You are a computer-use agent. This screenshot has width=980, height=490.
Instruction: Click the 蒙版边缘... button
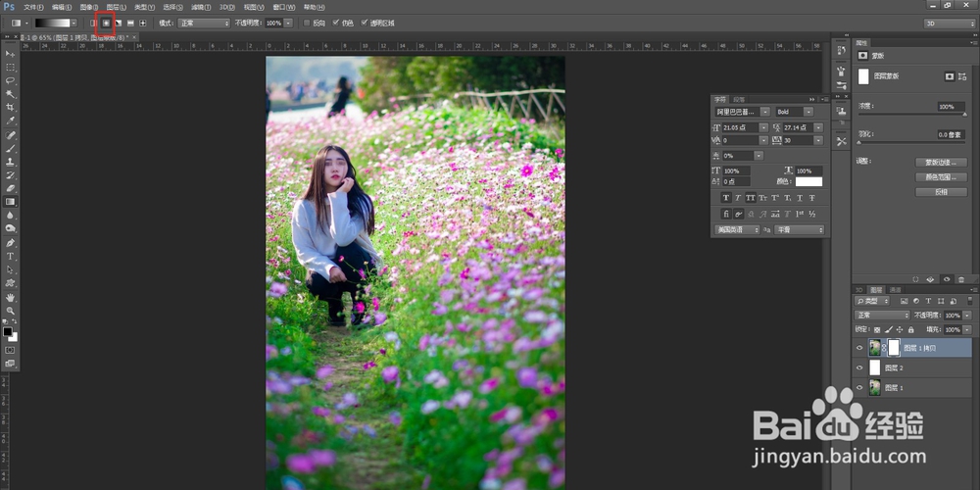pyautogui.click(x=941, y=162)
